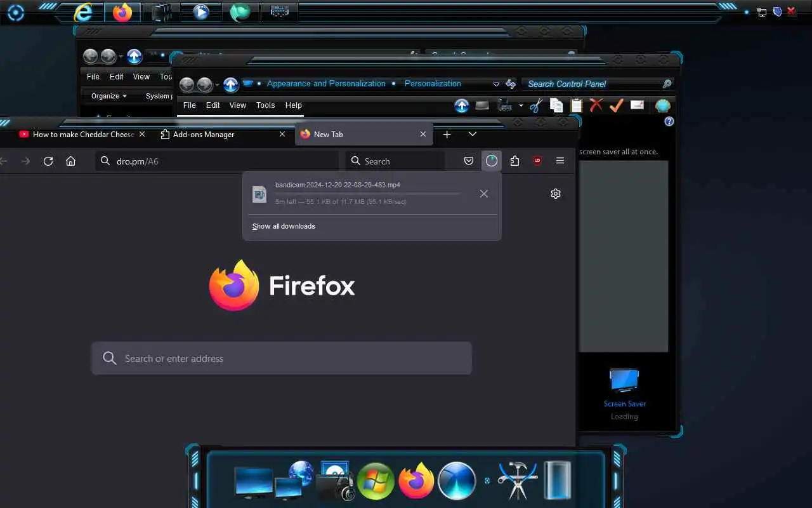Click the Search Control Panel field
Image resolution: width=812 pixels, height=508 pixels.
[596, 84]
